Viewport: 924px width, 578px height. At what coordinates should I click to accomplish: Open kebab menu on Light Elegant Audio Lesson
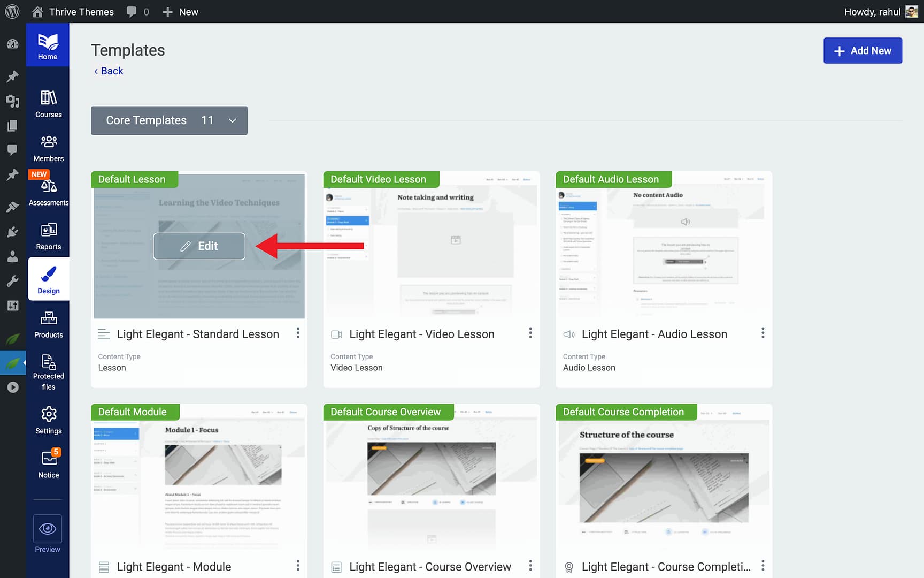(763, 332)
